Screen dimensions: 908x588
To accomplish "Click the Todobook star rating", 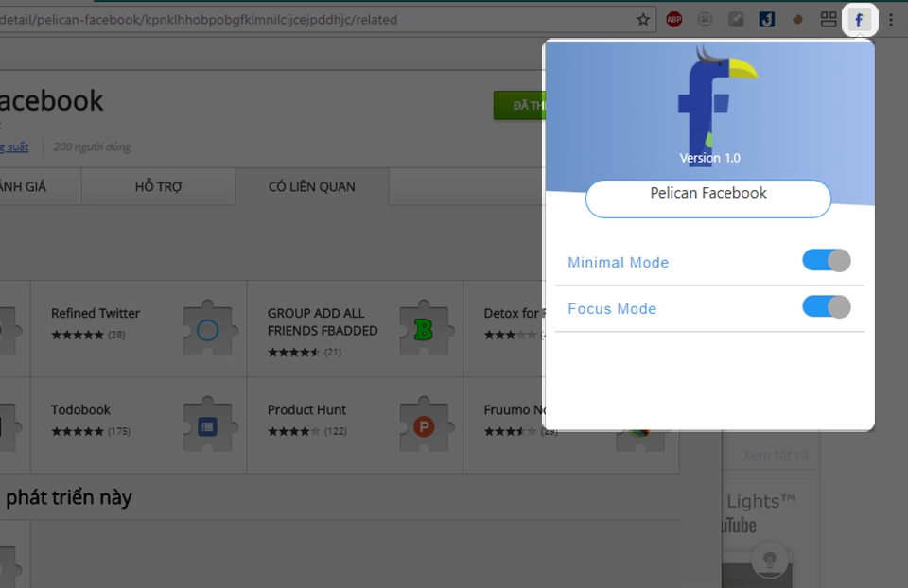I will (x=78, y=432).
